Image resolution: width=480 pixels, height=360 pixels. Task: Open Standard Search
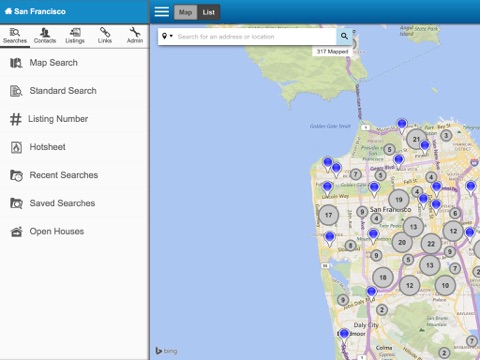75,91
